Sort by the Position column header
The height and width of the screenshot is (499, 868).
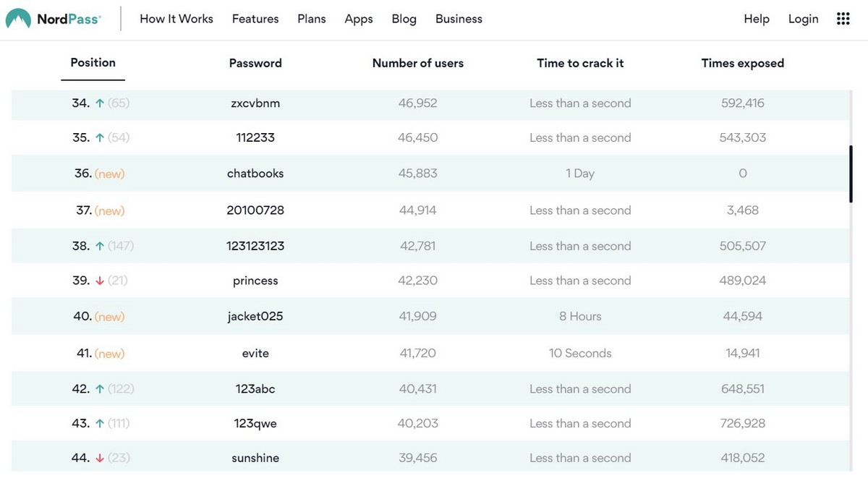click(x=93, y=63)
